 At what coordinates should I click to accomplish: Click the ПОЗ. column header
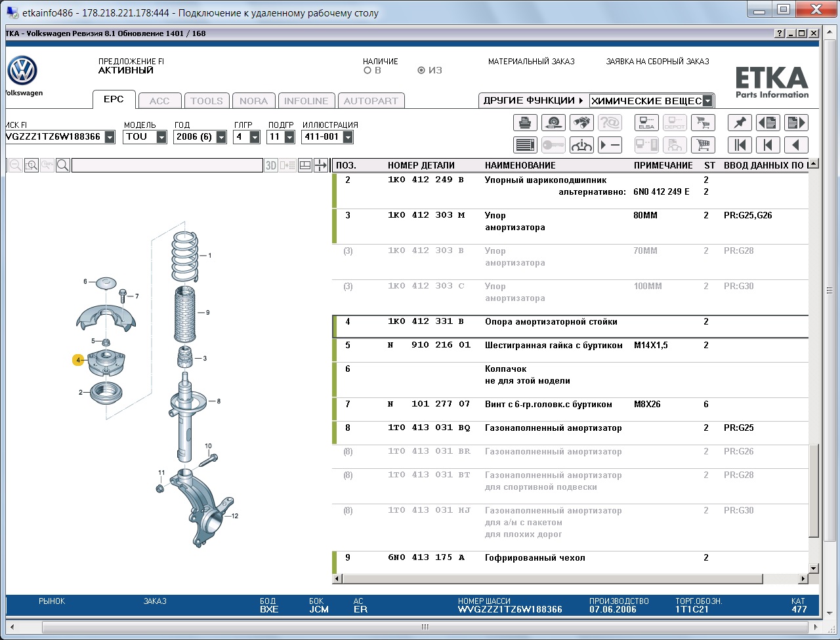(346, 165)
